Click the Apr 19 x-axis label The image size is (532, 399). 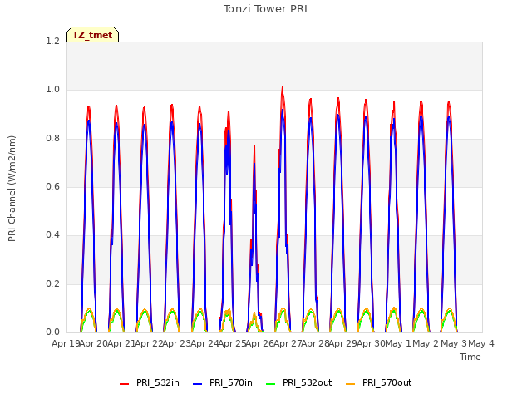[x=66, y=343]
